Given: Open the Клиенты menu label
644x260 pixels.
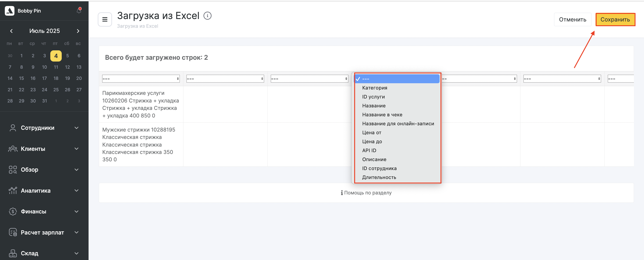Looking at the screenshot, I should (x=33, y=149).
